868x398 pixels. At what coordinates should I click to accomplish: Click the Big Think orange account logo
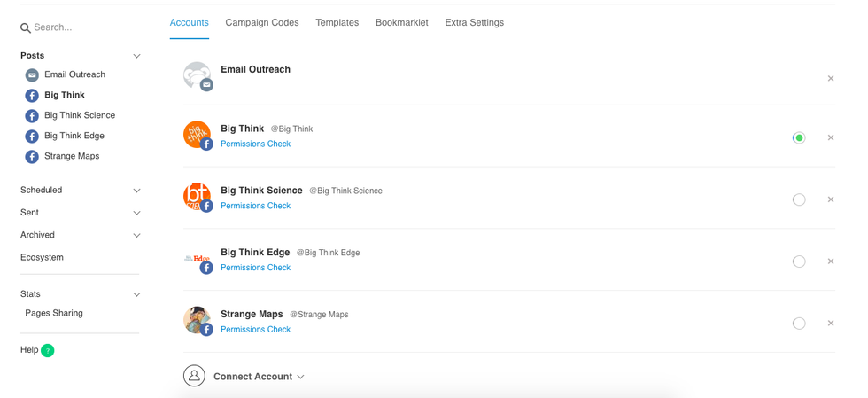pos(196,134)
